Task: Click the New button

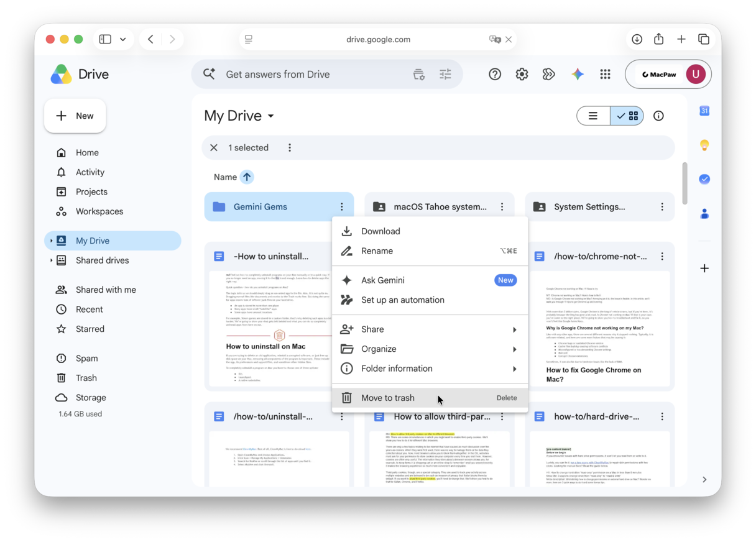Action: coord(75,116)
